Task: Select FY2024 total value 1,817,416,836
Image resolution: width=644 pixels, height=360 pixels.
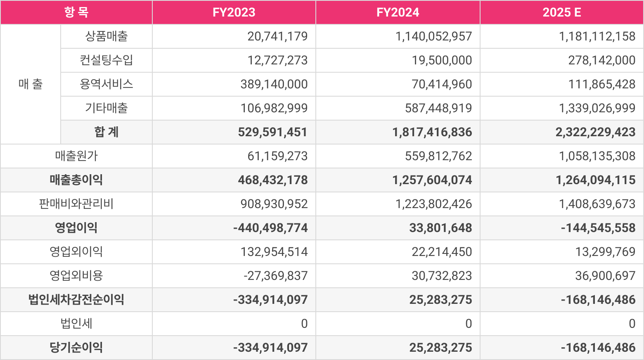Action: click(x=432, y=132)
